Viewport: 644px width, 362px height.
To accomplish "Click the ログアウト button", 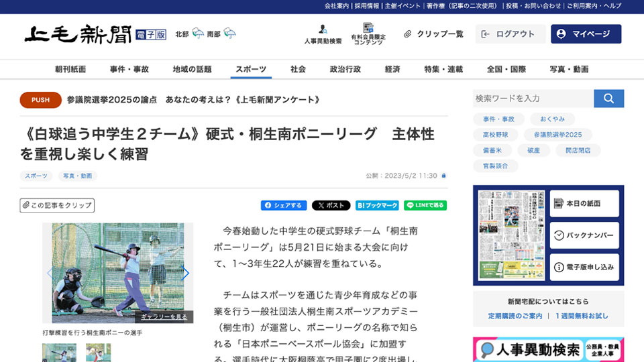I will [x=511, y=34].
